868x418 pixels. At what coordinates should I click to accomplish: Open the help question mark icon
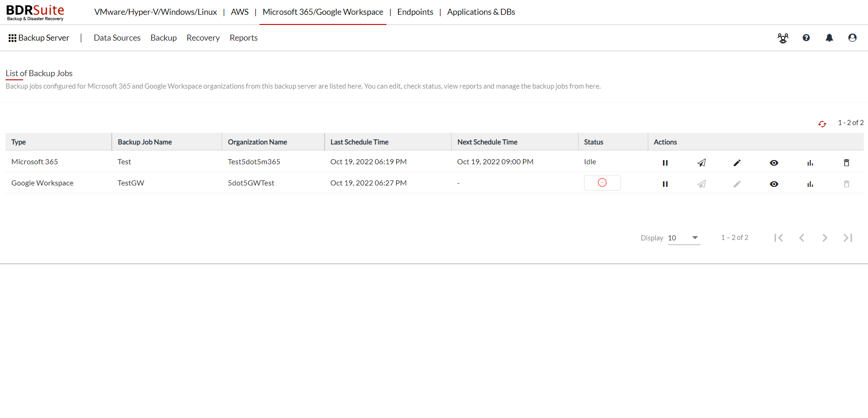tap(806, 38)
